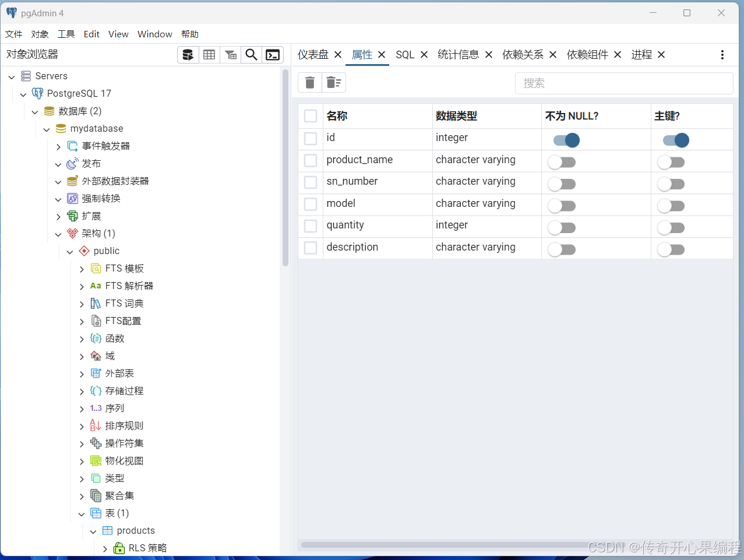
Task: Click the 外部数据封装器 icon
Action: click(x=72, y=181)
